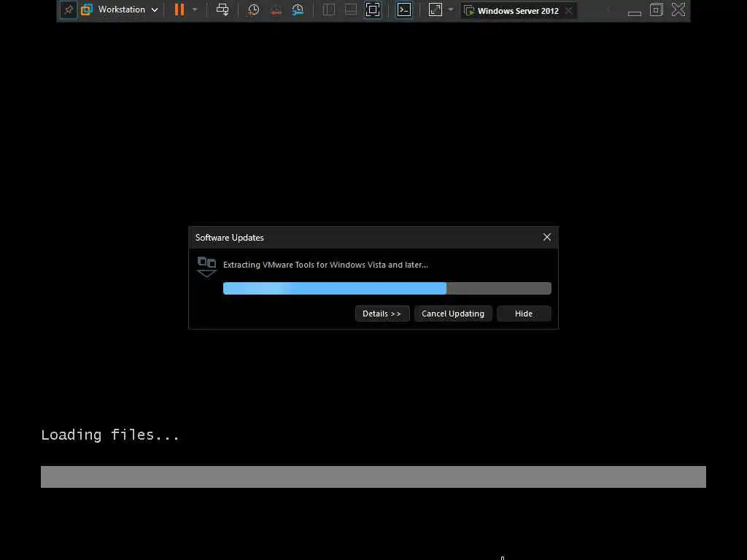Click the VMware Workstation logo icon
Viewport: 747px width, 560px height.
click(x=87, y=9)
